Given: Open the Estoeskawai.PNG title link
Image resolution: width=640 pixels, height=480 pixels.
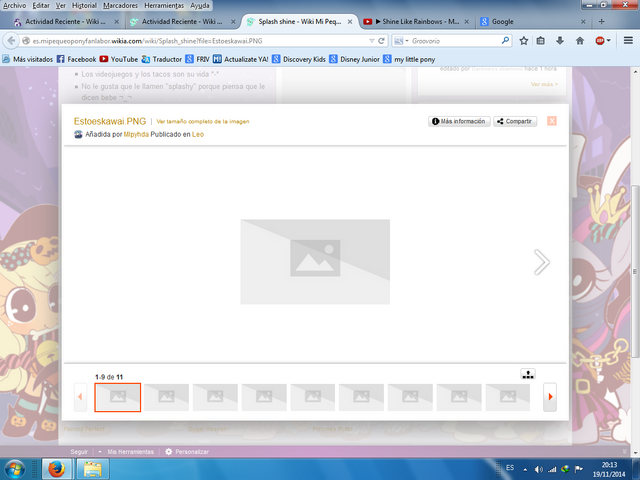Looking at the screenshot, I should [110, 121].
